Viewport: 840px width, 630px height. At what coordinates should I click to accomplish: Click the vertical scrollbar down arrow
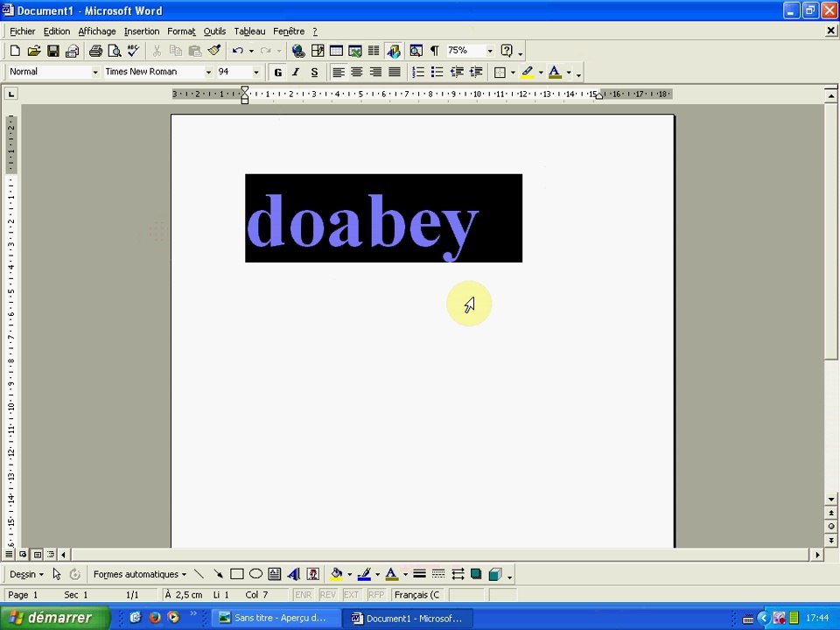click(831, 500)
